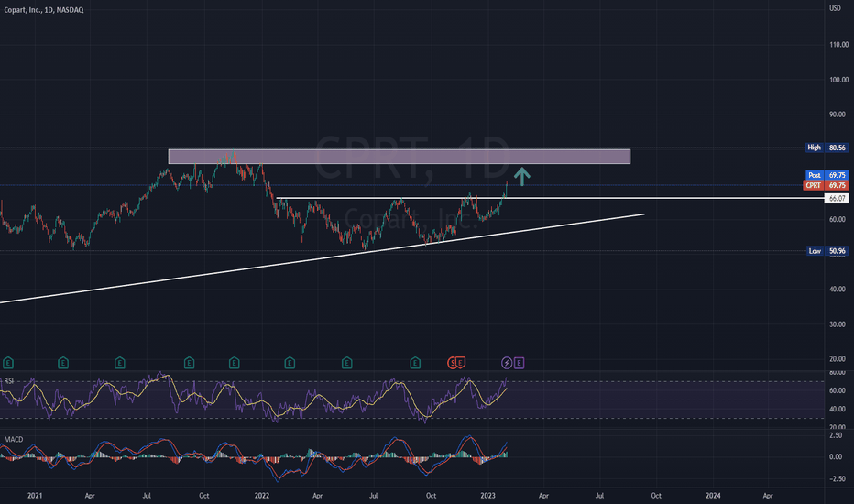Click the 2021 label on time axis

coord(35,496)
